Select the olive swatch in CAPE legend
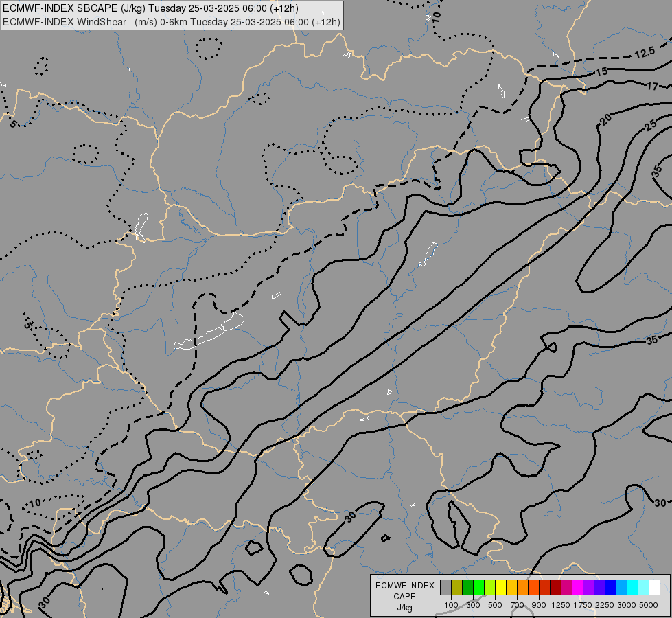This screenshot has width=672, height=618. [457, 587]
